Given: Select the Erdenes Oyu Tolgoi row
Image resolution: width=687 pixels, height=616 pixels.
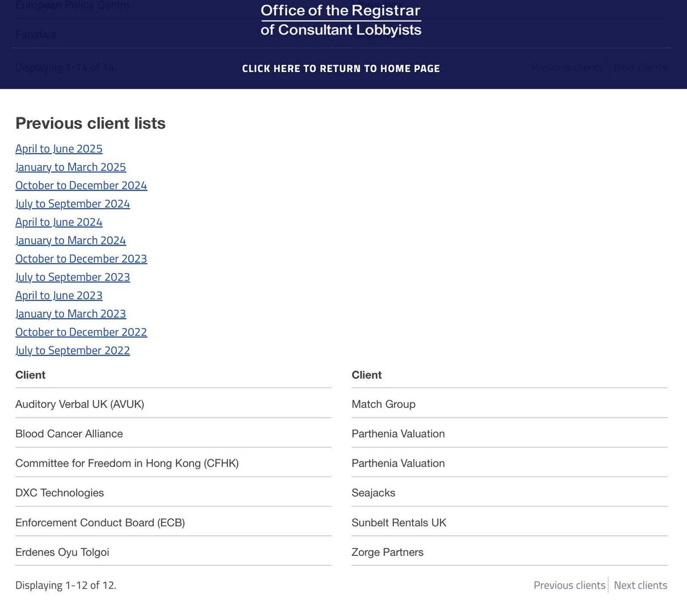Looking at the screenshot, I should pyautogui.click(x=173, y=552).
